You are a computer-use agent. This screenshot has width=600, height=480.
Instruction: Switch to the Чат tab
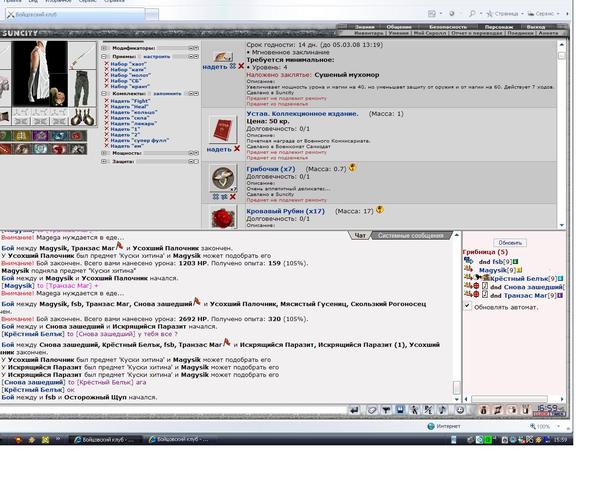[360, 235]
